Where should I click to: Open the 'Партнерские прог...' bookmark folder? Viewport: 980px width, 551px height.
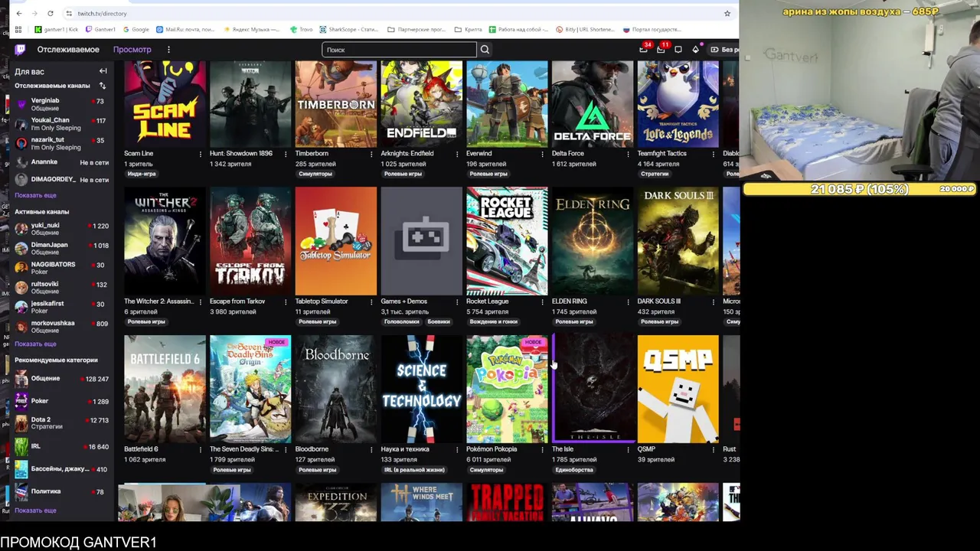[x=416, y=30]
